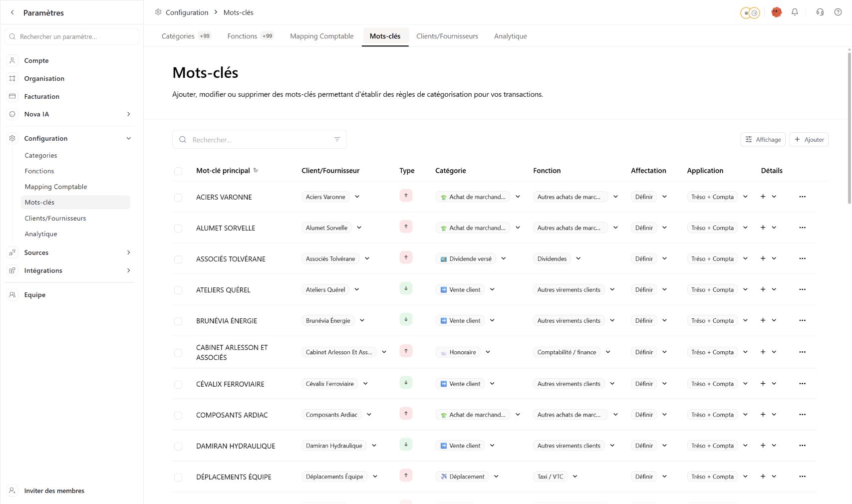Viewport: 852px width, 504px height.
Task: Tick the select-all checkbox in table header
Action: click(178, 171)
